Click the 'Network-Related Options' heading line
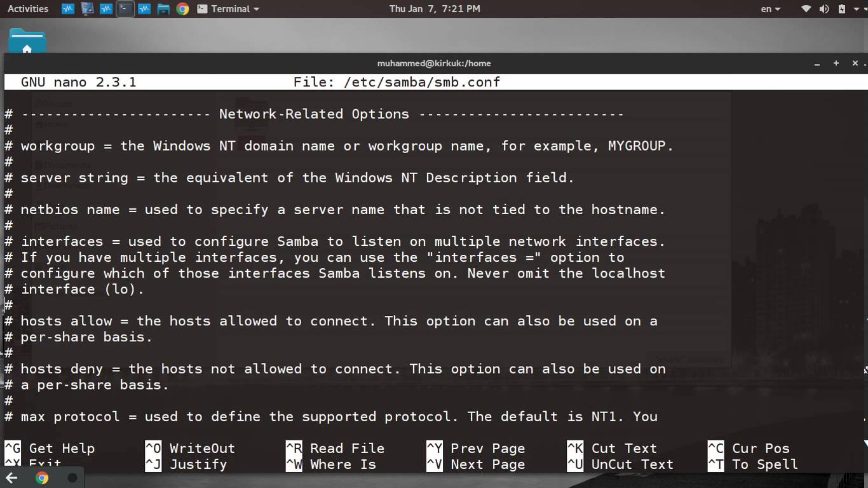The height and width of the screenshot is (488, 868). [x=315, y=114]
